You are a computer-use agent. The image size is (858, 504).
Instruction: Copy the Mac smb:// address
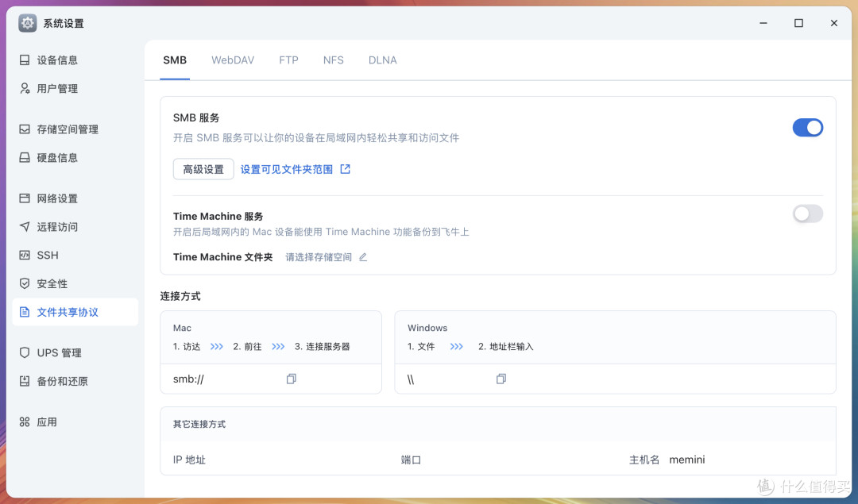(x=291, y=379)
